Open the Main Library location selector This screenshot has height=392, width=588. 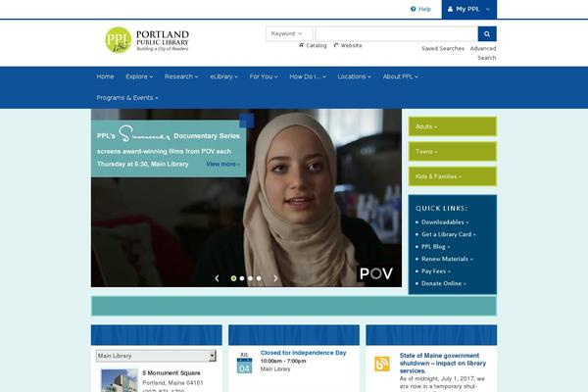tap(156, 356)
